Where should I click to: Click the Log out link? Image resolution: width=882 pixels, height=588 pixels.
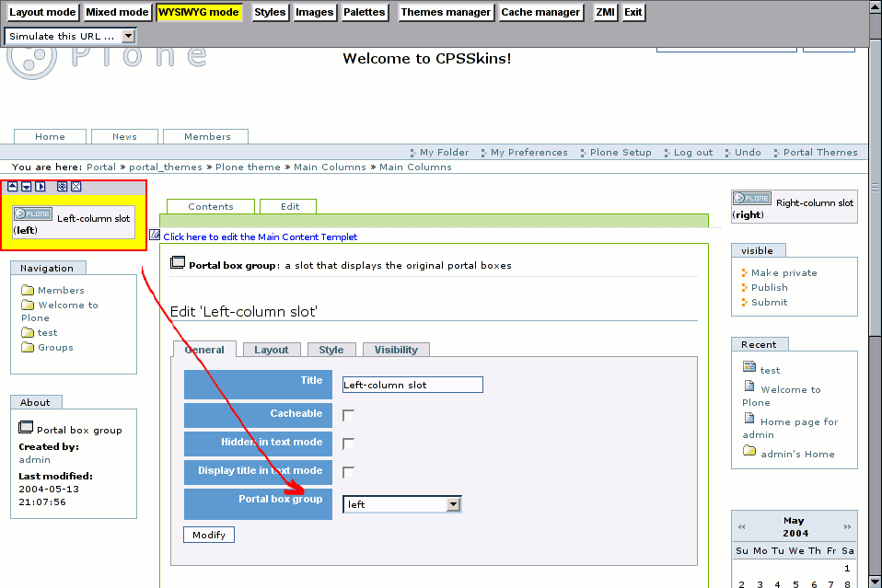click(x=693, y=153)
